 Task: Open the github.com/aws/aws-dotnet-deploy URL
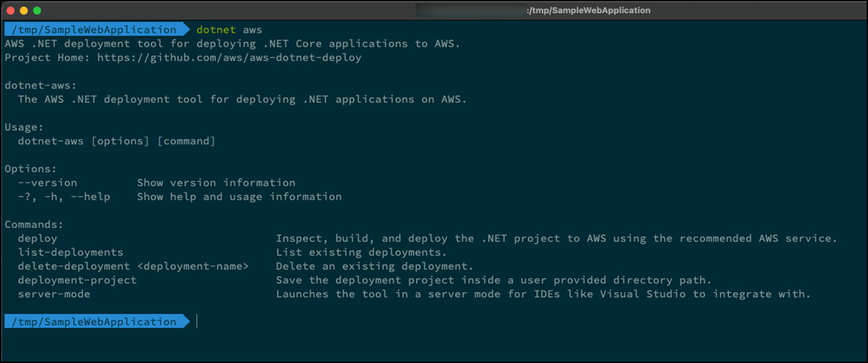point(229,57)
